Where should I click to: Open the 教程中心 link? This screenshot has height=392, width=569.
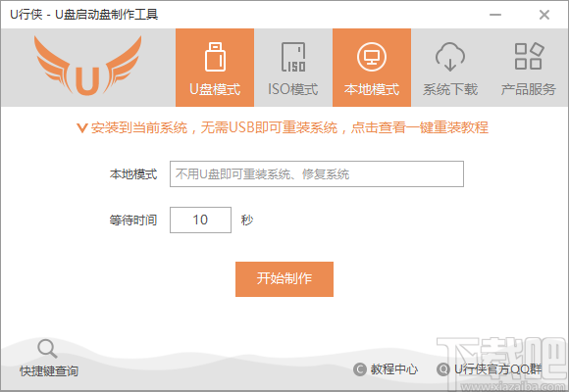pyautogui.click(x=386, y=369)
